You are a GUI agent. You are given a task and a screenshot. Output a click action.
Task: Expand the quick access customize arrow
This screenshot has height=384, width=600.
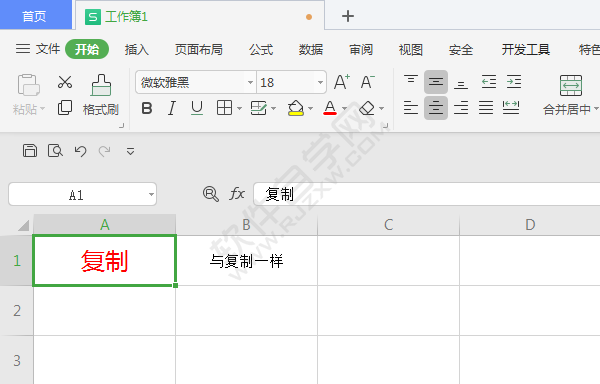coord(130,151)
